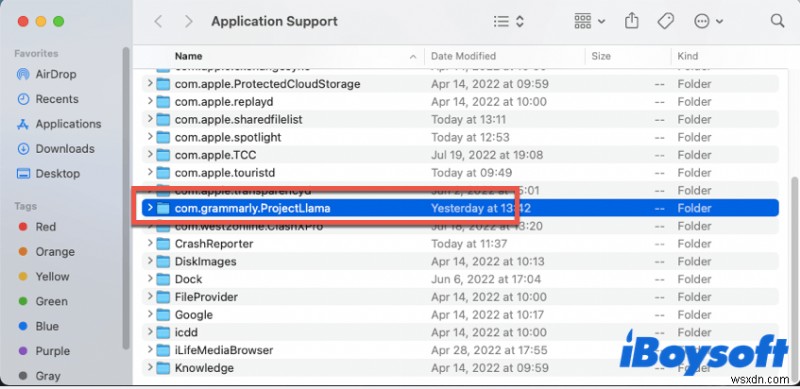This screenshot has width=800, height=389.
Task: Expand the Knowledge folder
Action: point(149,368)
